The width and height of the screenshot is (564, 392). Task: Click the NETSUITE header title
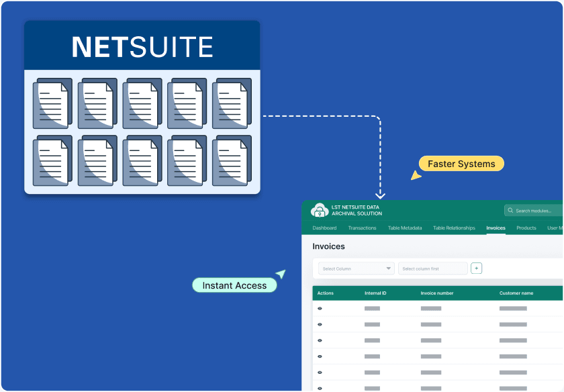(142, 47)
